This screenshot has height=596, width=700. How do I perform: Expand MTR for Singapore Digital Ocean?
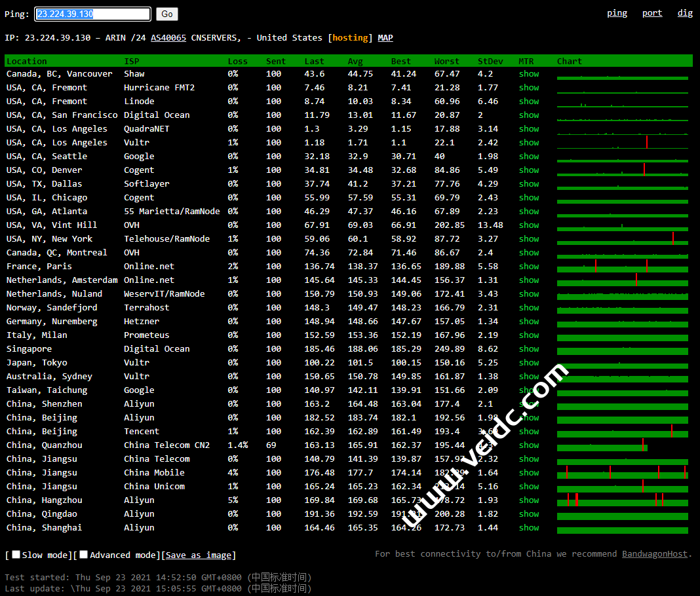[x=529, y=349]
